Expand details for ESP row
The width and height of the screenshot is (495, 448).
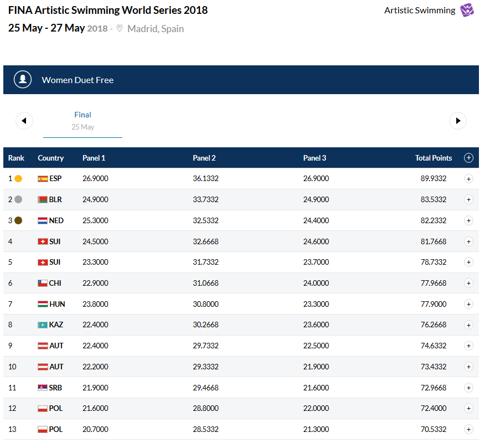468,179
